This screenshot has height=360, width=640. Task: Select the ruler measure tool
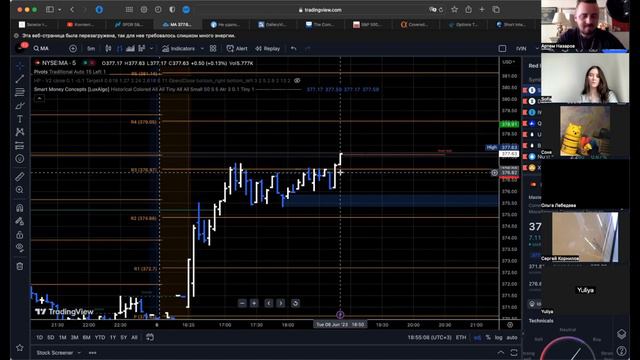(x=20, y=177)
